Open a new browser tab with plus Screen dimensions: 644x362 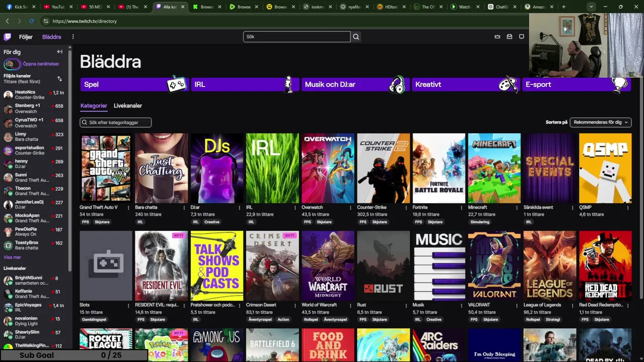tap(563, 7)
